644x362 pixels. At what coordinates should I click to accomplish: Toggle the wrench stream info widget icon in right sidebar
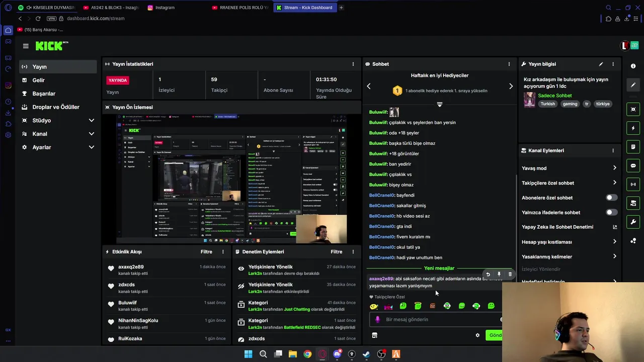633,222
